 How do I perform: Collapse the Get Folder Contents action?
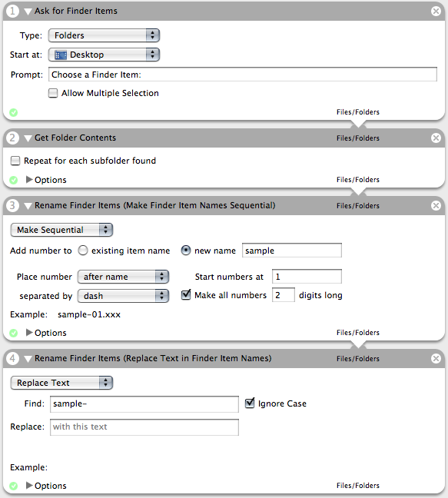point(28,138)
